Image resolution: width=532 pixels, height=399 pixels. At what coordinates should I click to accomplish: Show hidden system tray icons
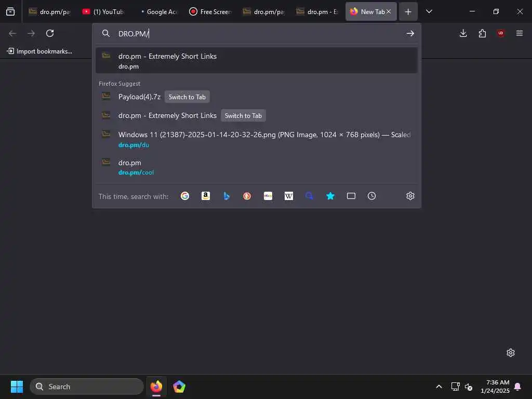click(438, 387)
